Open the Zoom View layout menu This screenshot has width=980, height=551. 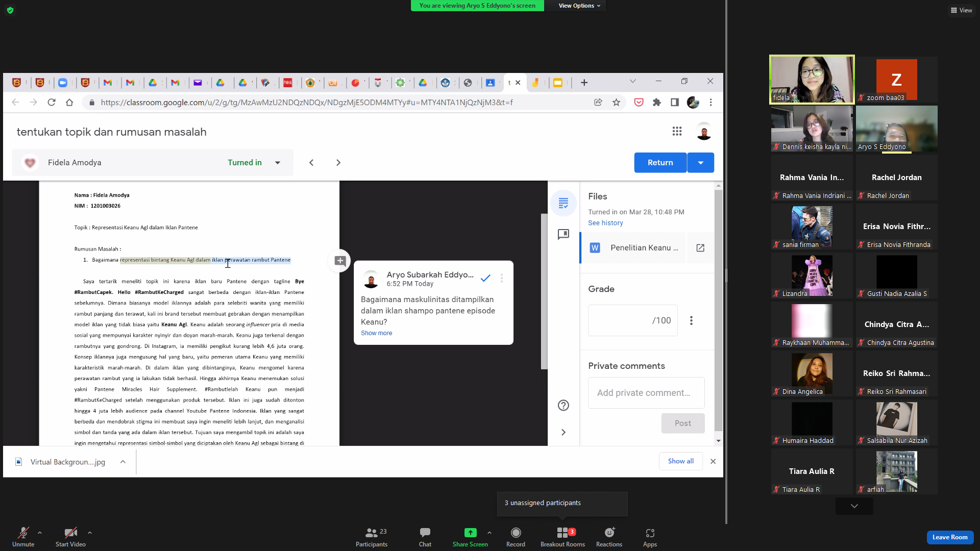961,10
